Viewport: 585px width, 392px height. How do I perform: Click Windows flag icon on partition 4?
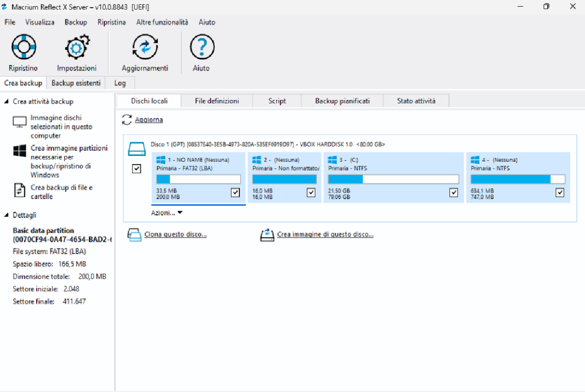tap(475, 160)
